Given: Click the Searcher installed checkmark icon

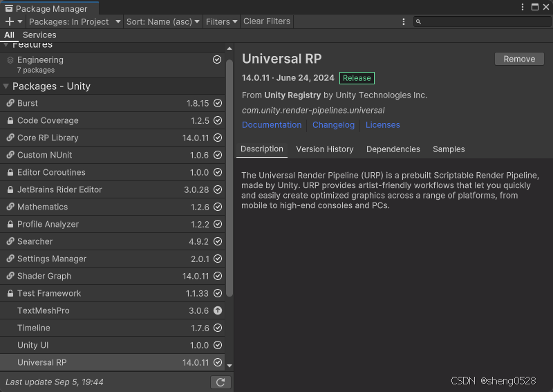Looking at the screenshot, I should [218, 241].
